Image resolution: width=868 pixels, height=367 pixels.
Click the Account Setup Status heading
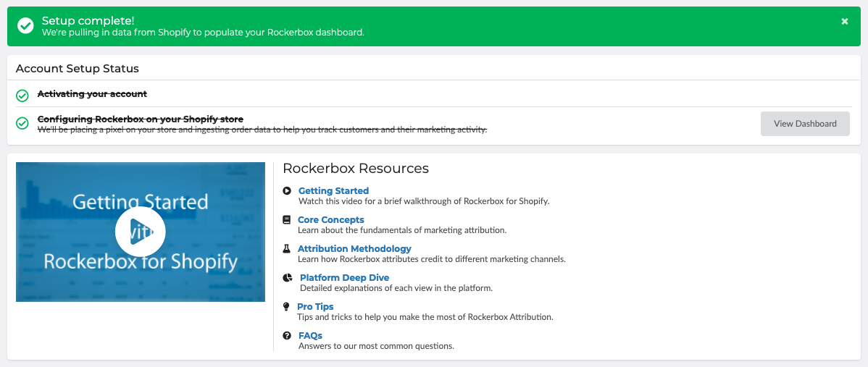point(77,69)
